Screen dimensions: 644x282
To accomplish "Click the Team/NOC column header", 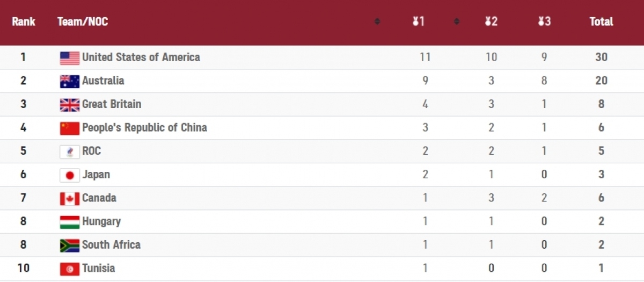I will (83, 21).
